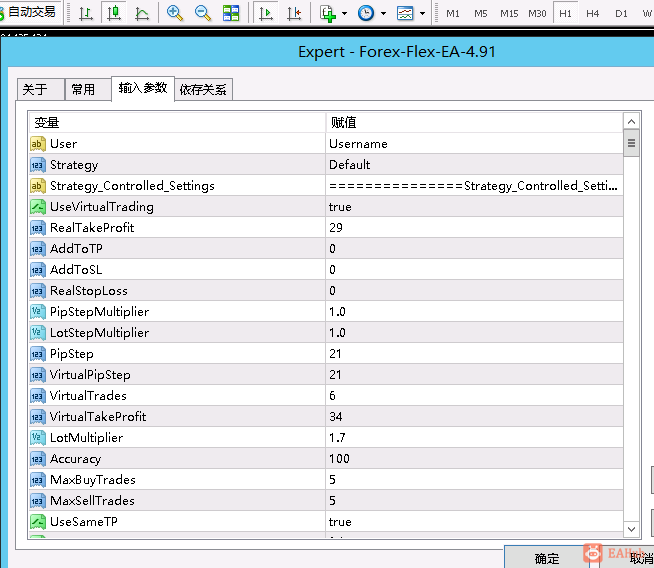Select VirtualTakeProfit value 34
Image resolution: width=654 pixels, height=568 pixels.
tap(474, 417)
